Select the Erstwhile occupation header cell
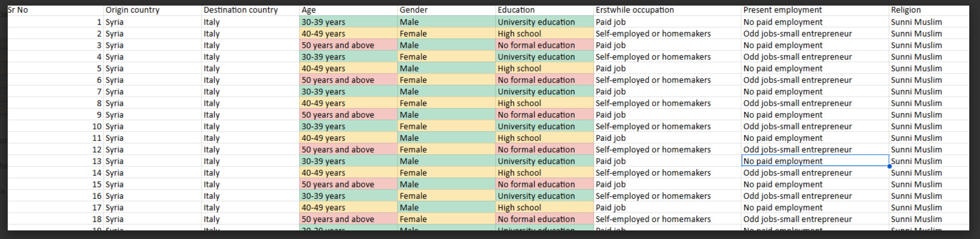This screenshot has height=239, width=980. 668,10
